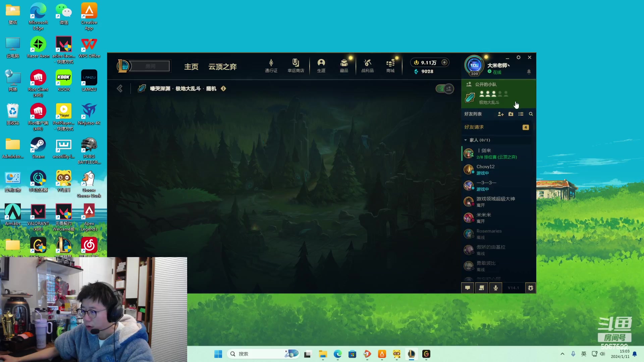Screen dimensions: 644x362
Task: Open the 藏品 collection icon
Action: click(344, 66)
